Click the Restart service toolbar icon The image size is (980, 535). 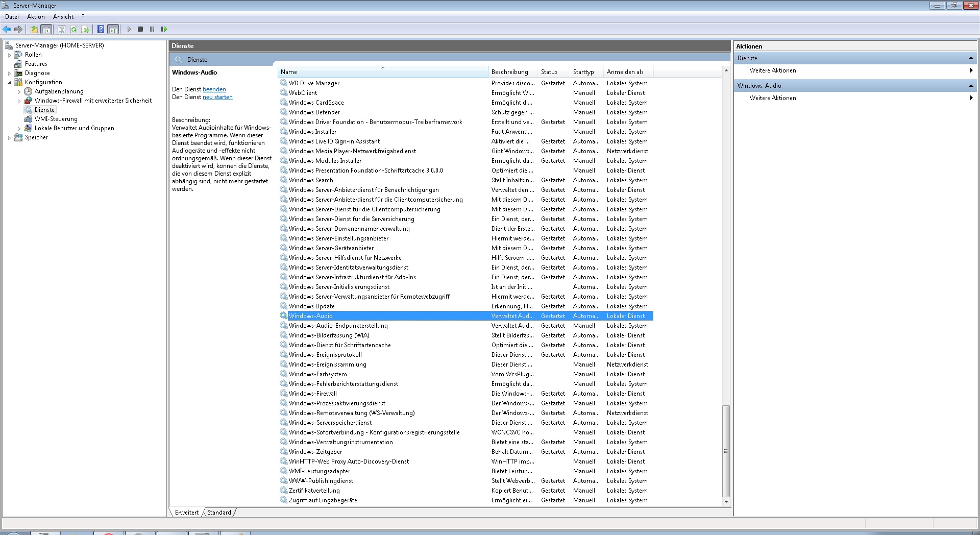164,29
